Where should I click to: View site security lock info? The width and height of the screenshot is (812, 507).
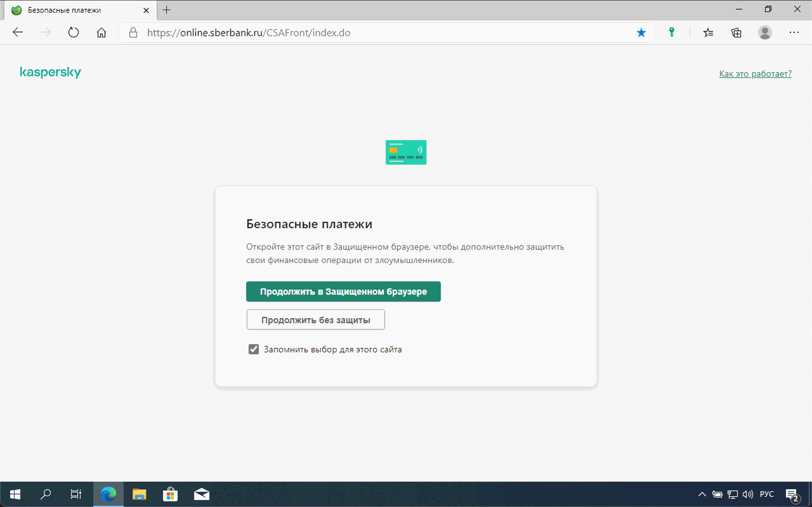[x=133, y=32]
